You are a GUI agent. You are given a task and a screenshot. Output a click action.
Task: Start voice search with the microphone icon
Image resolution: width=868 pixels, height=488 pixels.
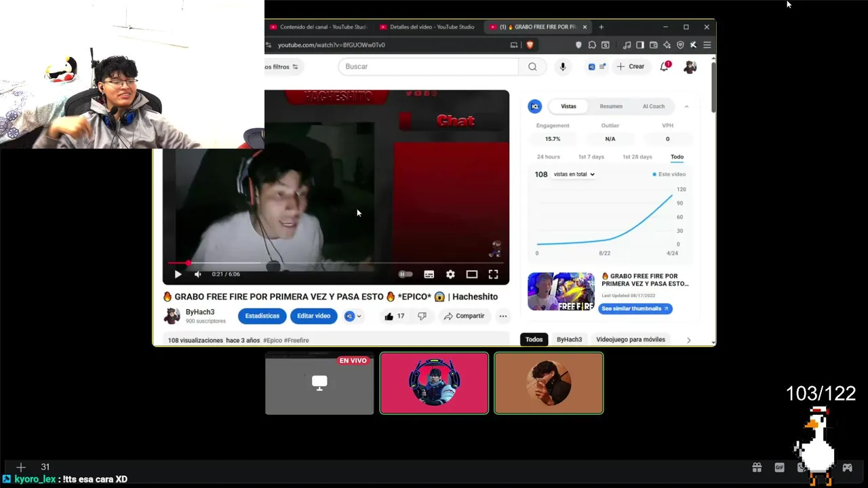[562, 66]
